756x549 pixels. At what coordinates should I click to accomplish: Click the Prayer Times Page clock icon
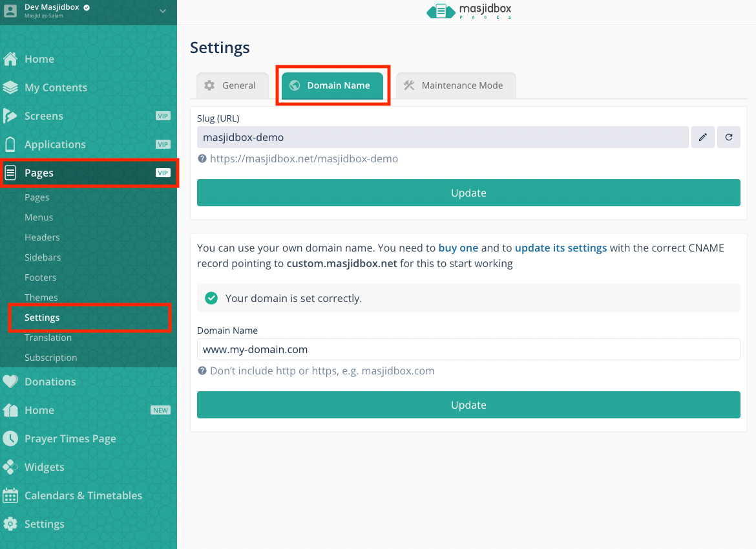[x=10, y=438]
